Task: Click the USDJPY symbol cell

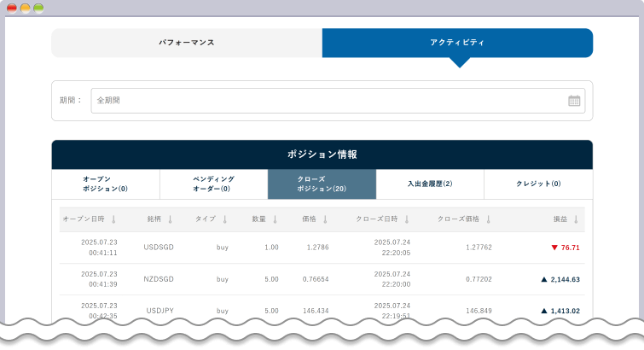Action: 160,311
